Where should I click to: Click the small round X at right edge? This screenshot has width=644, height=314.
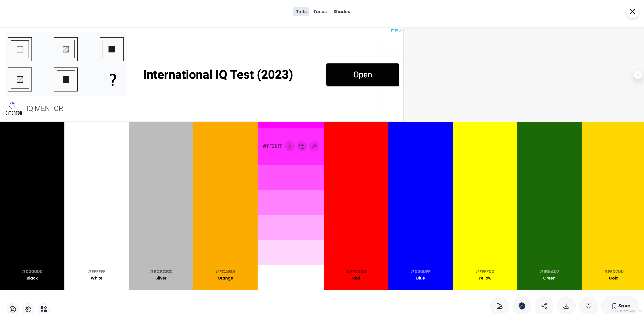(638, 75)
